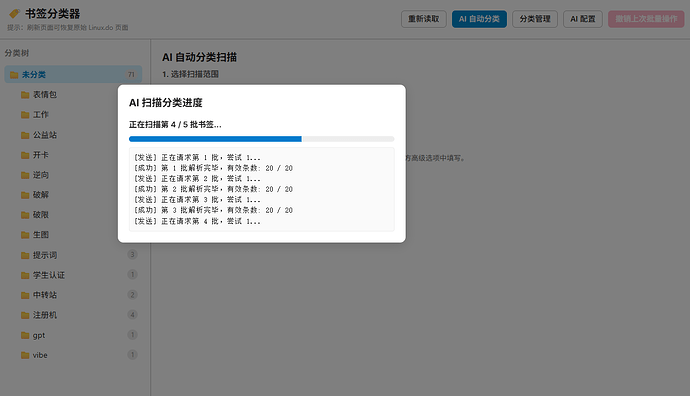Click the count badge on 提示词
Viewport: 690px width, 396px height.
pos(132,254)
